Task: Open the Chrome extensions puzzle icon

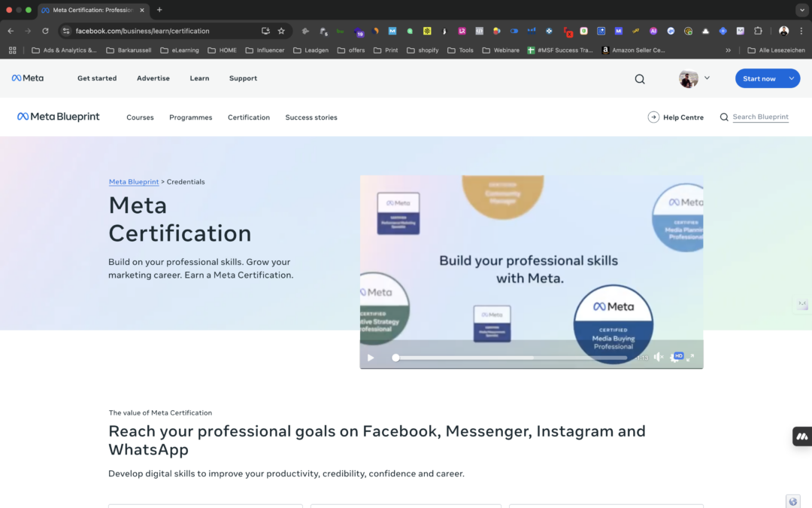Action: pyautogui.click(x=758, y=31)
